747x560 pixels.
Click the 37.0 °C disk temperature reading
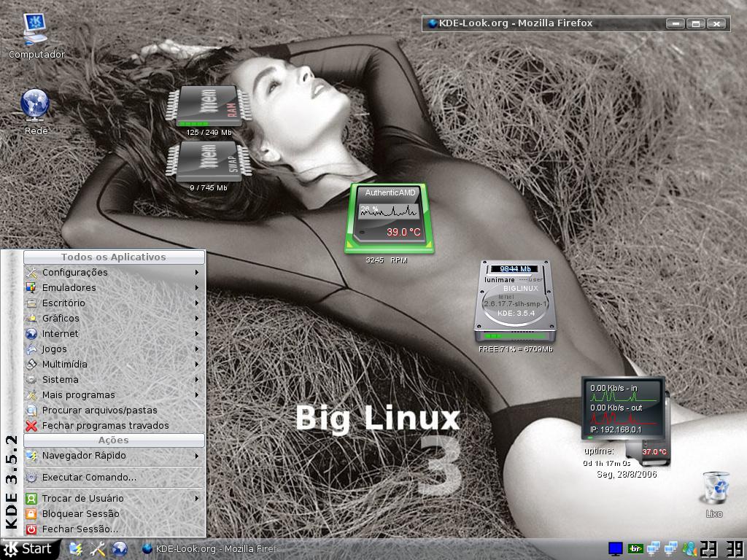[x=654, y=451]
